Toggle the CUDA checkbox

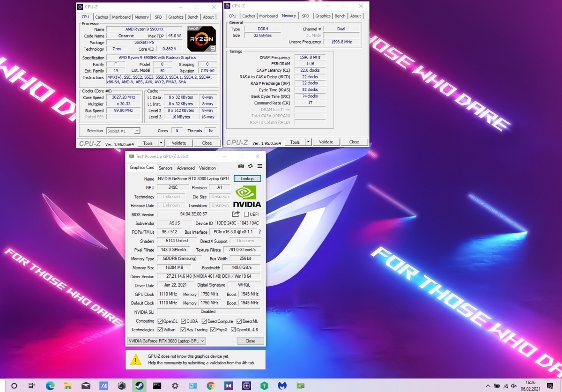pos(183,321)
